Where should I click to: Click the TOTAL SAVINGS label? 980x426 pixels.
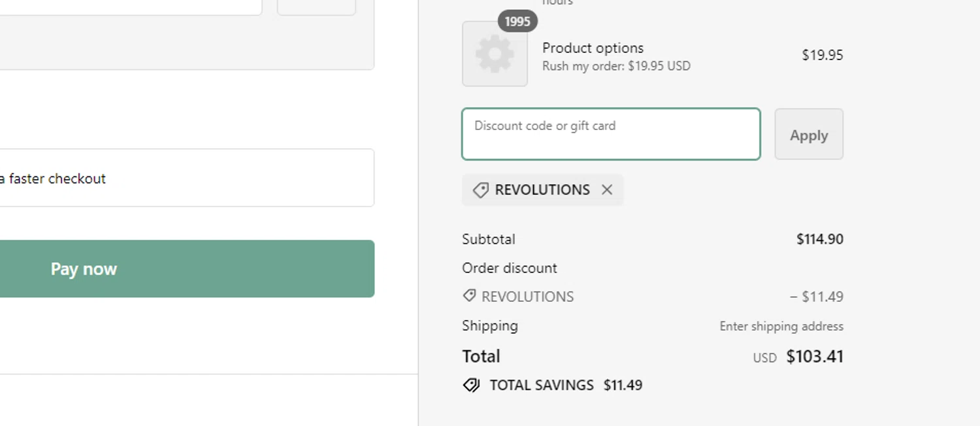pyautogui.click(x=542, y=385)
